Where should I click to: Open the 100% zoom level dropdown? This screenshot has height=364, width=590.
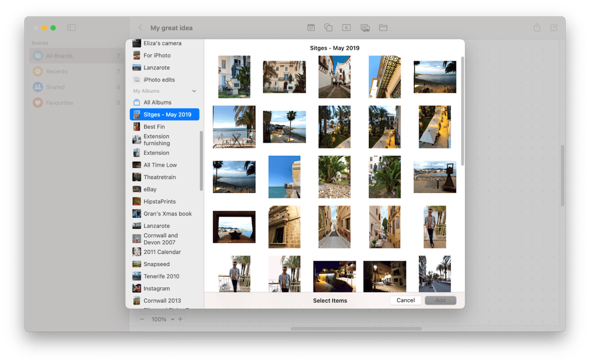(159, 319)
